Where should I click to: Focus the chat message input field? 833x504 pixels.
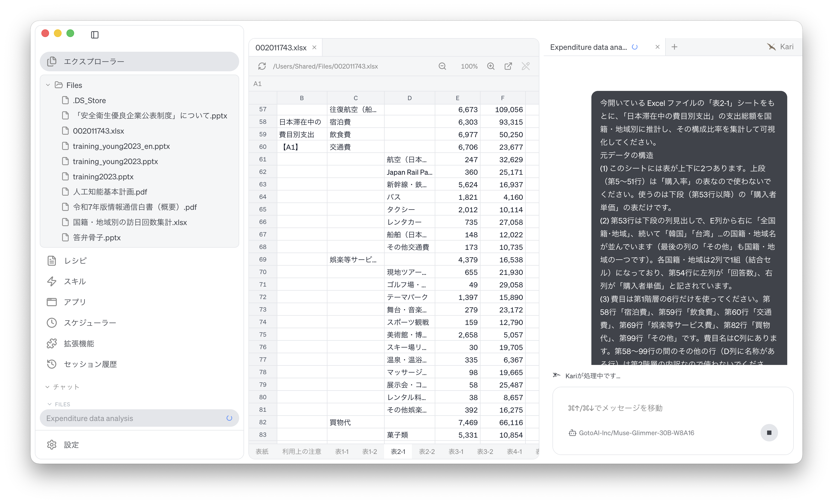pyautogui.click(x=673, y=408)
